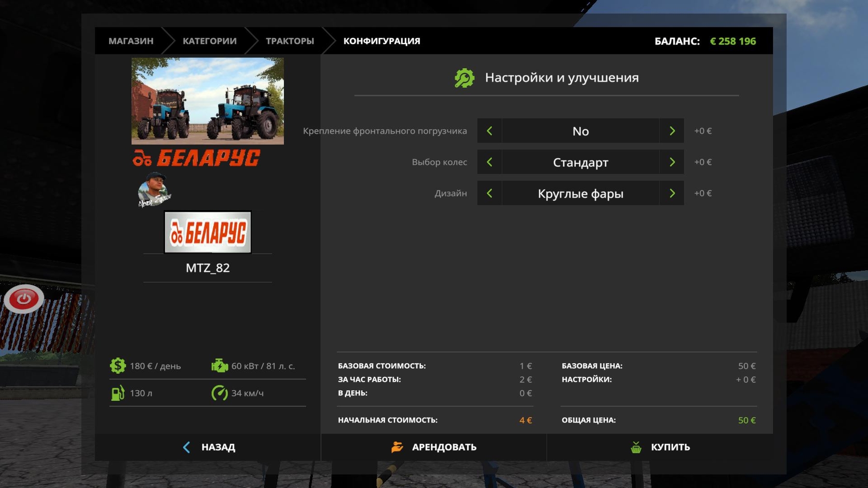Click the fuel tank capacity icon
This screenshot has width=868, height=488.
(118, 393)
